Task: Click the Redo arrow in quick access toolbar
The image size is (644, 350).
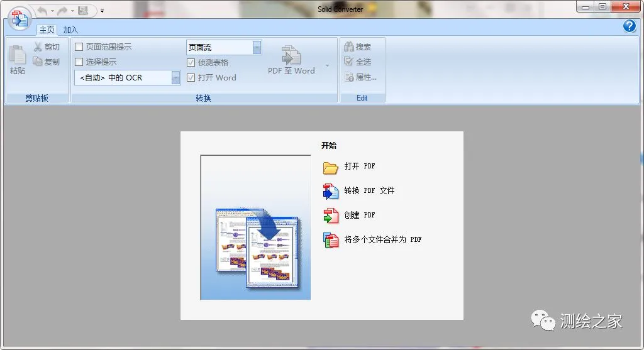Action: pos(62,11)
